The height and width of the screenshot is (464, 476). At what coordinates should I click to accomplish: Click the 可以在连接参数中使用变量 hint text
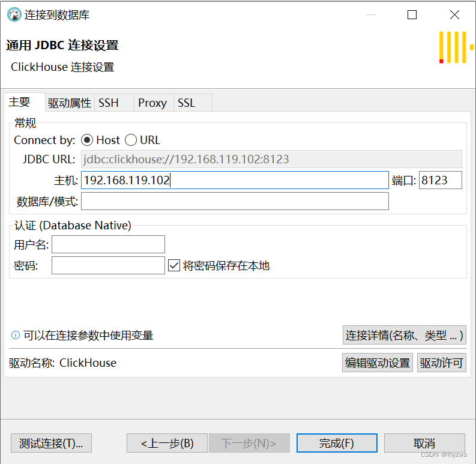[x=88, y=336]
